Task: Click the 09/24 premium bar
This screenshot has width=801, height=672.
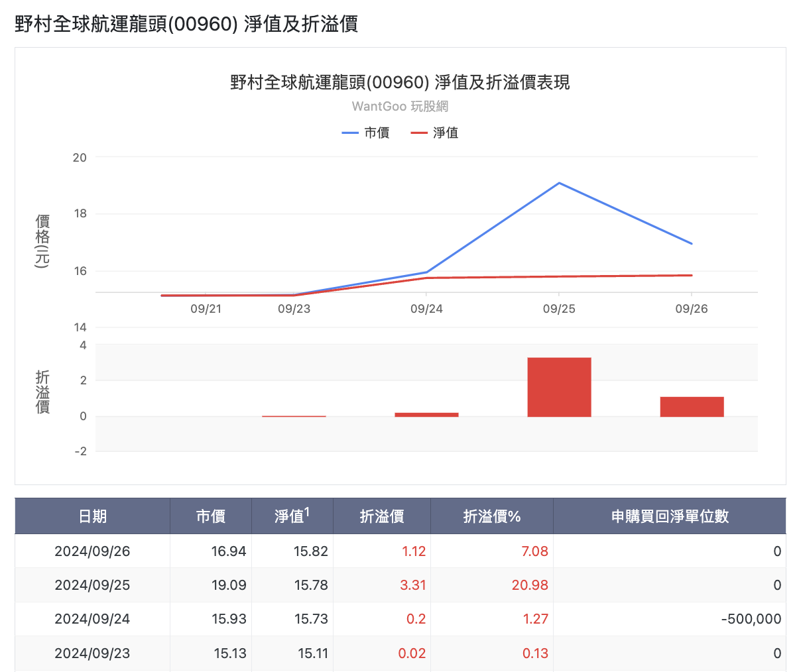Action: point(426,415)
